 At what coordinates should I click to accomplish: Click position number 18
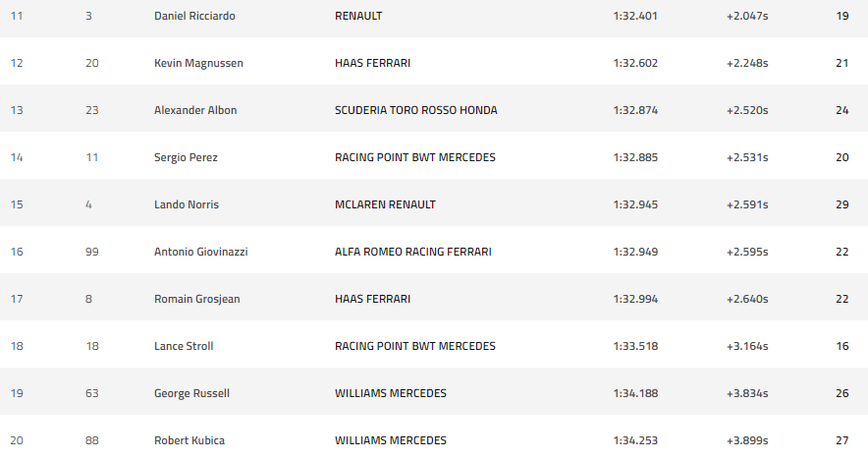(17, 346)
